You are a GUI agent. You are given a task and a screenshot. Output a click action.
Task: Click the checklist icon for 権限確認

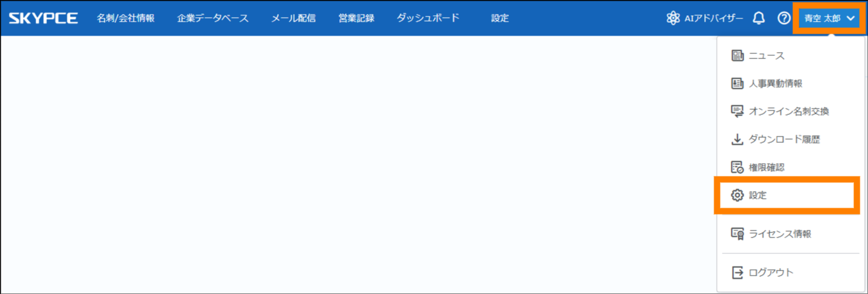pos(737,168)
